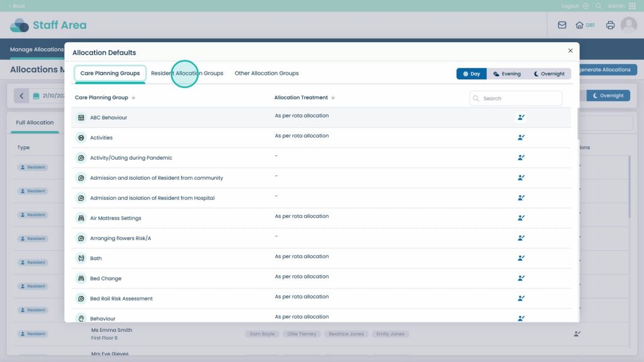The height and width of the screenshot is (362, 644).
Task: Click the dialog's vertical scrollbar
Action: [x=578, y=126]
